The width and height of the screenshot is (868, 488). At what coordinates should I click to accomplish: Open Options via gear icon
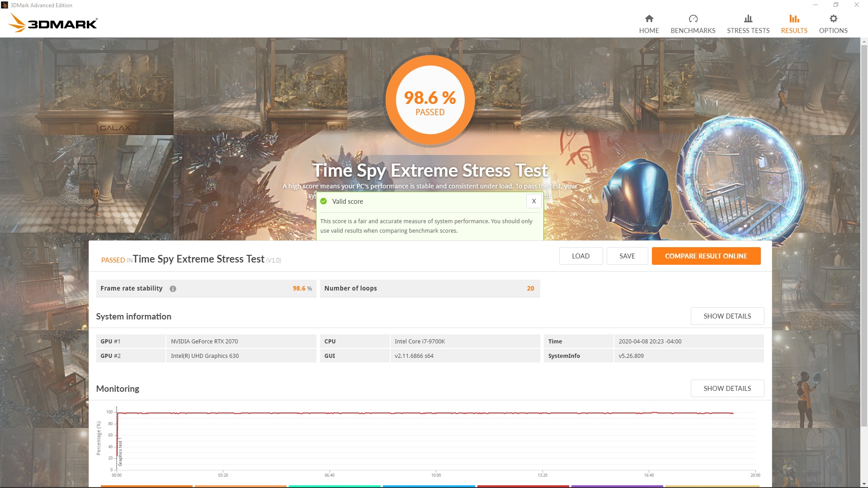(833, 19)
